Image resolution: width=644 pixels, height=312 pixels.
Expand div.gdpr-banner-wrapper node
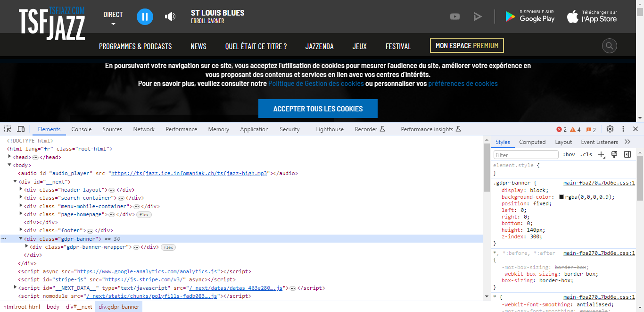point(27,246)
